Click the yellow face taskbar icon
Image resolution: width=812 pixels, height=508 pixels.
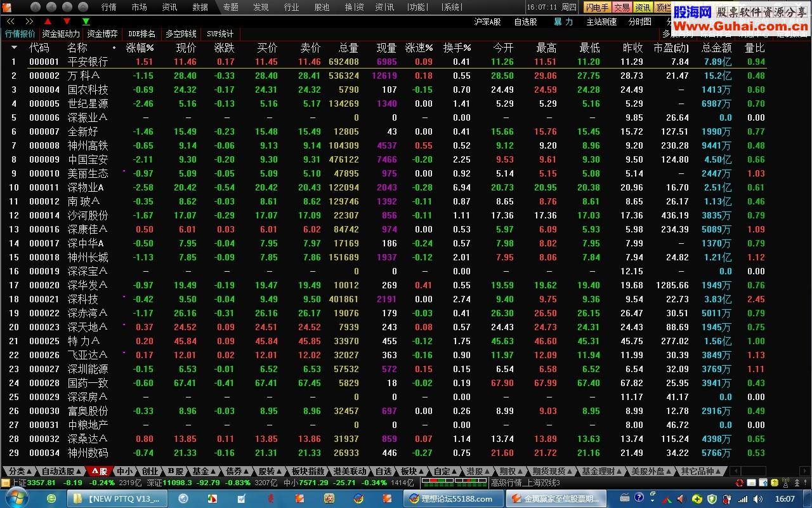pyautogui.click(x=329, y=498)
